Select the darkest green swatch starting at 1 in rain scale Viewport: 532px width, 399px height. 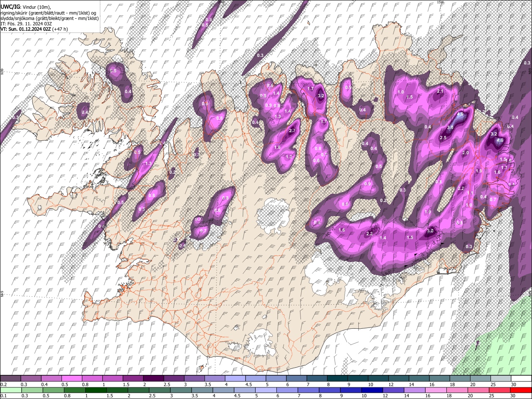(96, 390)
